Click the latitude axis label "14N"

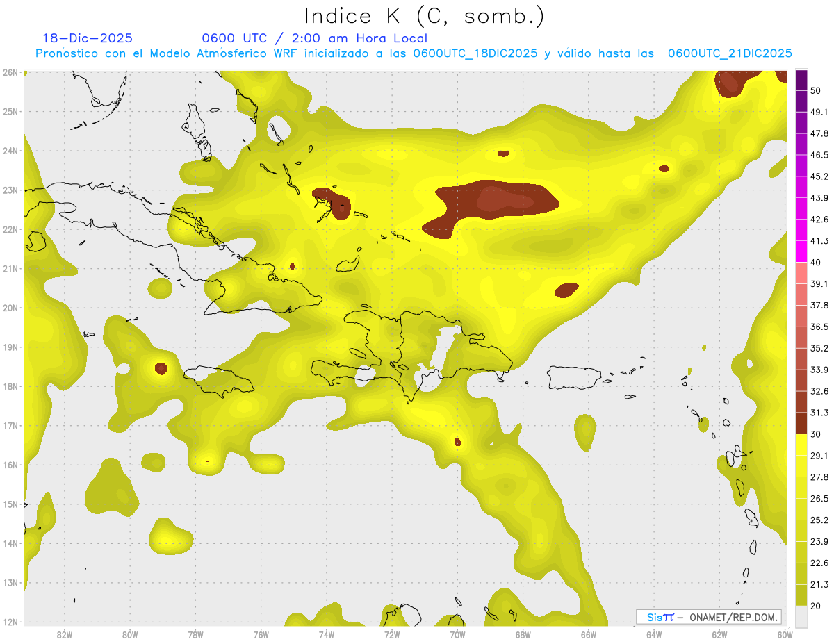coord(10,543)
